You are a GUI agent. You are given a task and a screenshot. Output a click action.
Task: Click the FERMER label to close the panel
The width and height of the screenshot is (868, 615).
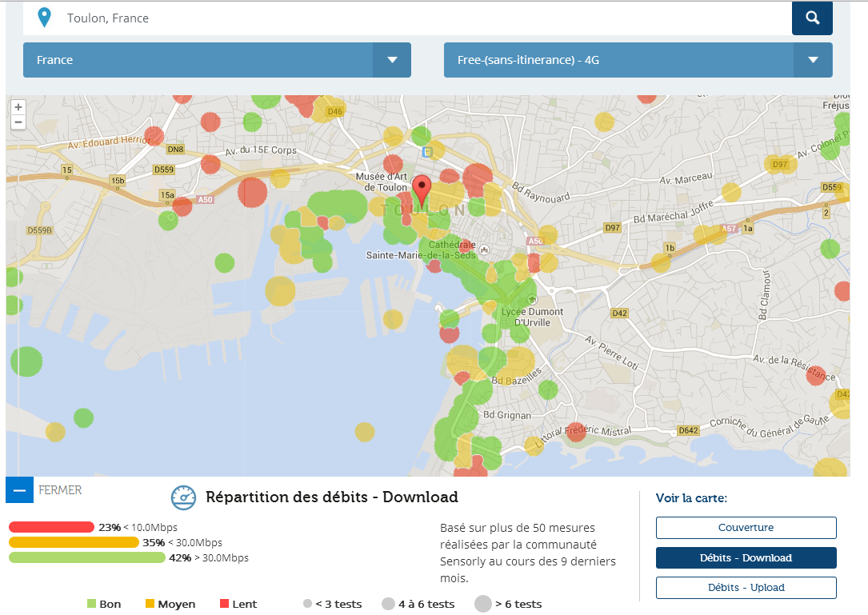(x=60, y=490)
